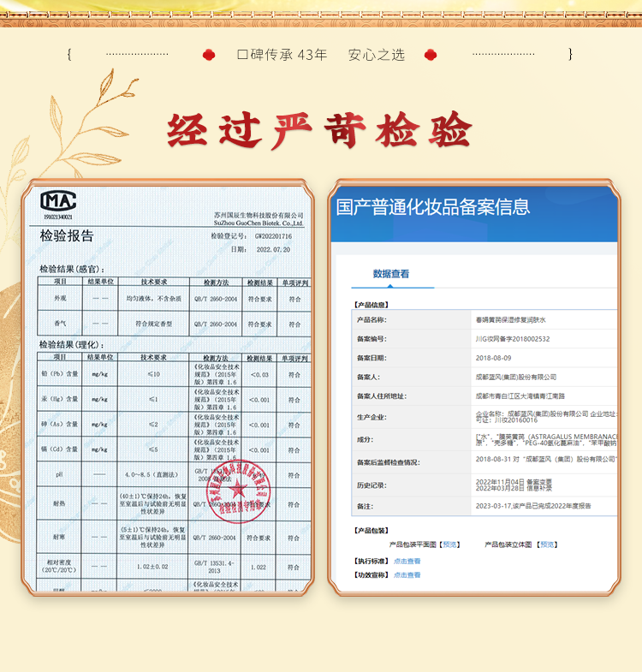Select product name 春娟黄芪保湿修复润肤水

click(x=510, y=319)
